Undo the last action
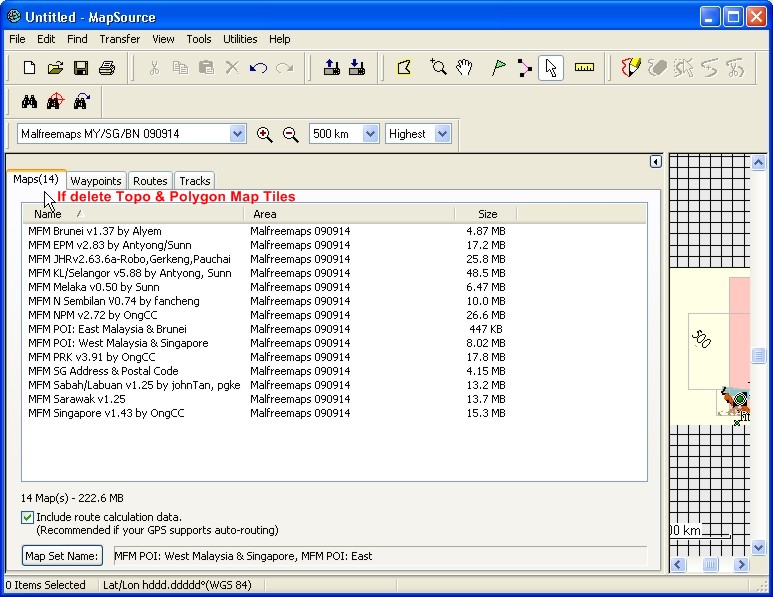The image size is (773, 597). click(258, 68)
